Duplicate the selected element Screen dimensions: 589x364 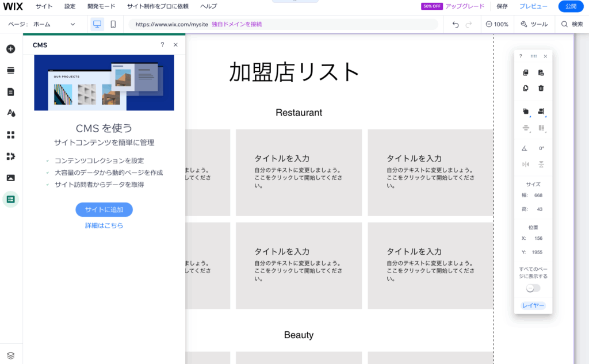coord(525,89)
